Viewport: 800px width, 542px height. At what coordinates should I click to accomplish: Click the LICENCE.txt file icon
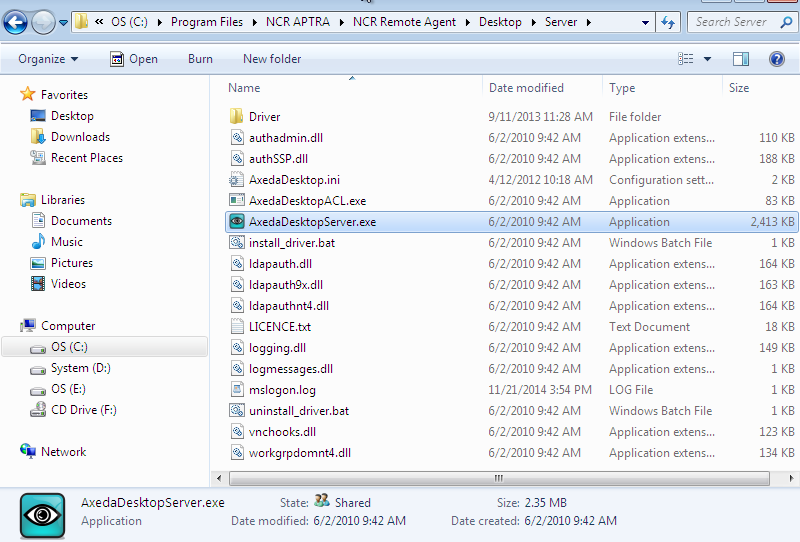(237, 326)
